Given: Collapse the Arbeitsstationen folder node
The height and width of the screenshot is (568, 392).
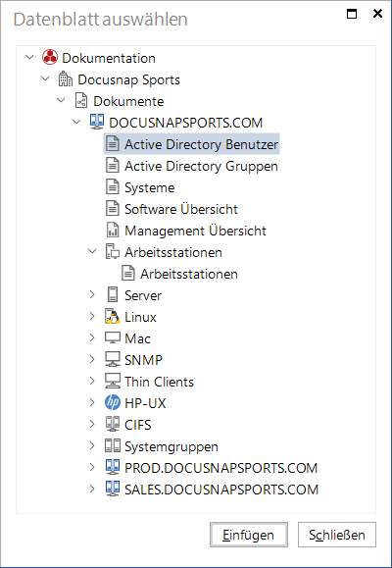Looking at the screenshot, I should 92,251.
